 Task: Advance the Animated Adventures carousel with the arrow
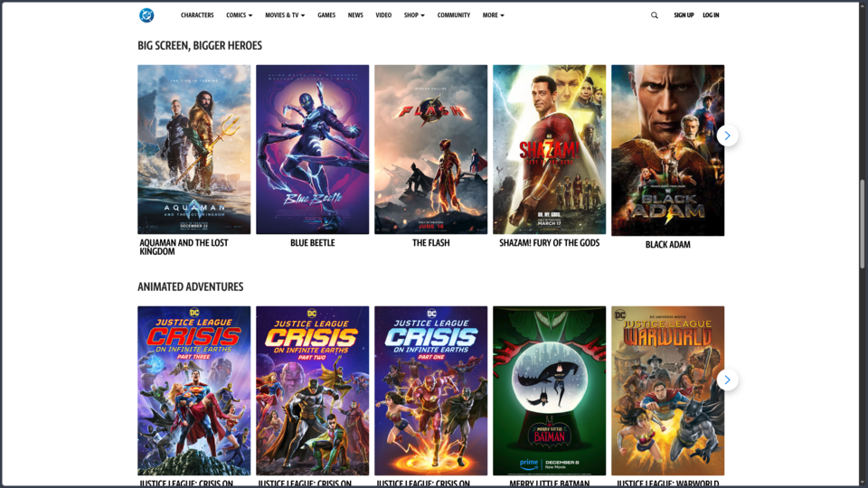coord(727,380)
